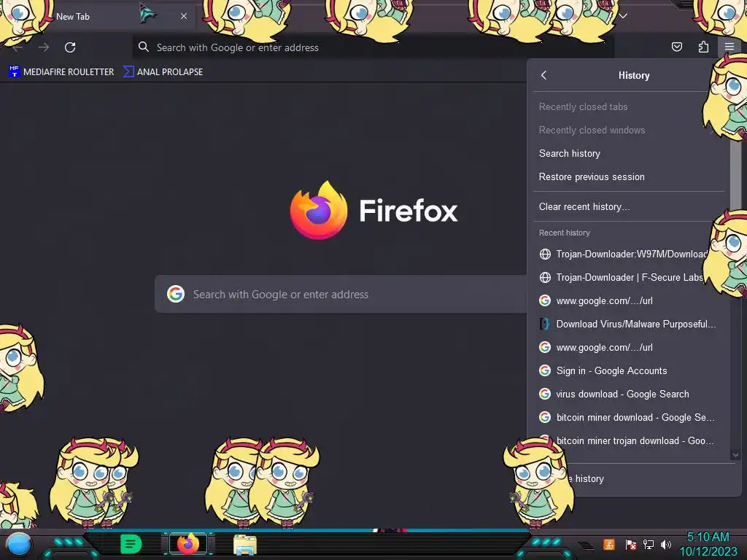Click the Firefox logo on the new tab page
Viewport: 747px width, 560px height.
pos(319,210)
